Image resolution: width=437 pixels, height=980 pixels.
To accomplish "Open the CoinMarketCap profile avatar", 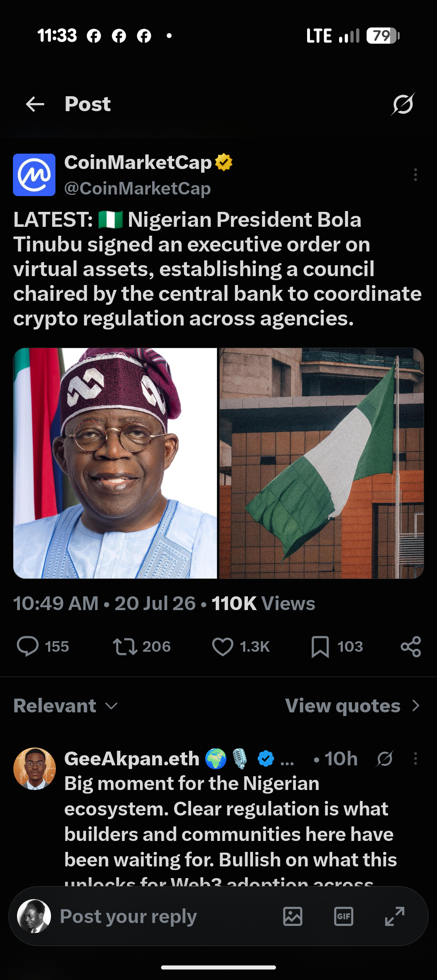I will (34, 175).
